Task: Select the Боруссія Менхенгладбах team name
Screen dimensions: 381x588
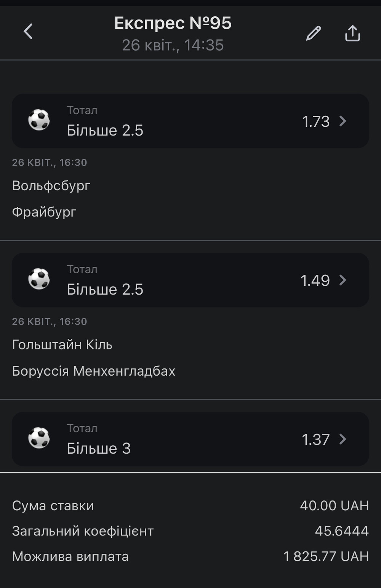Action: (94, 371)
